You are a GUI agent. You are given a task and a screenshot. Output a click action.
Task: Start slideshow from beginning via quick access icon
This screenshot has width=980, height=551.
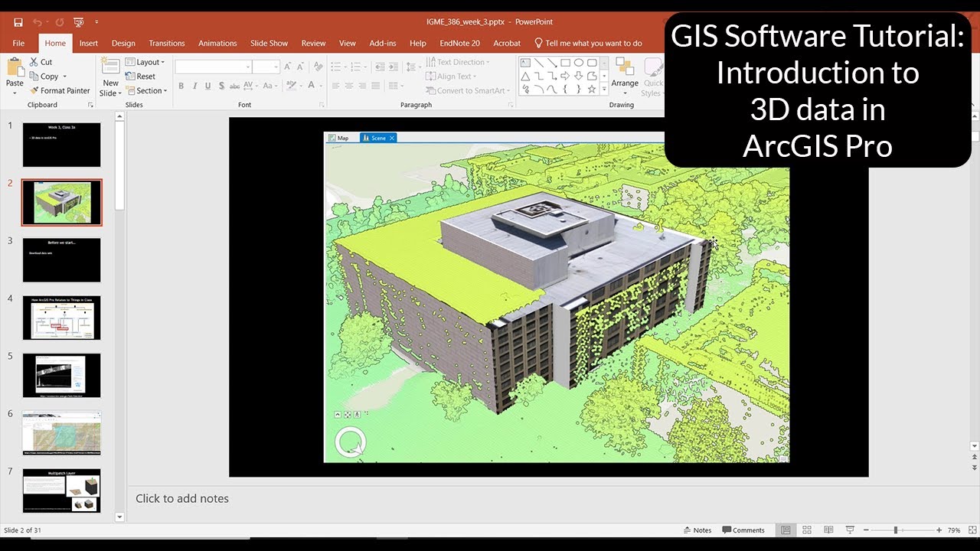click(78, 22)
